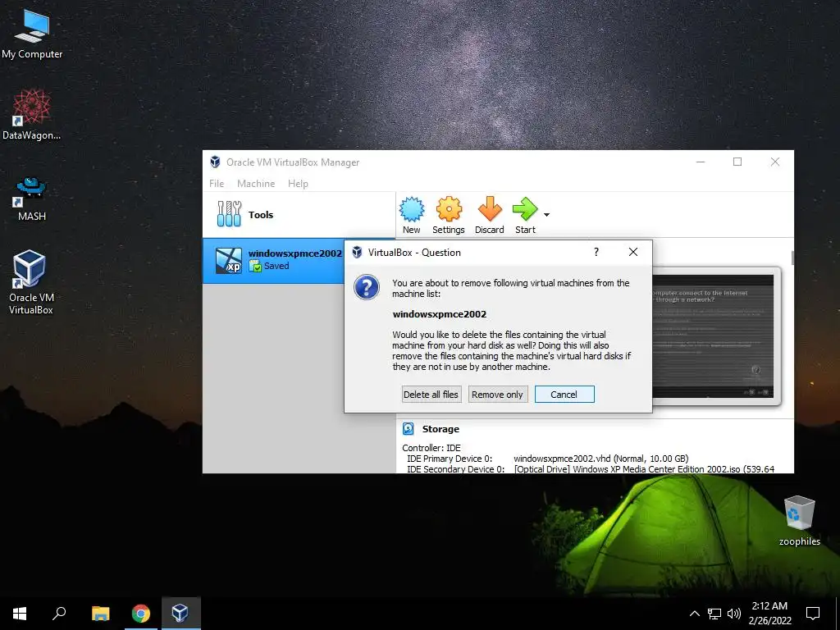Open the DataWagon desktop shortcut
The width and height of the screenshot is (840, 630).
click(32, 115)
